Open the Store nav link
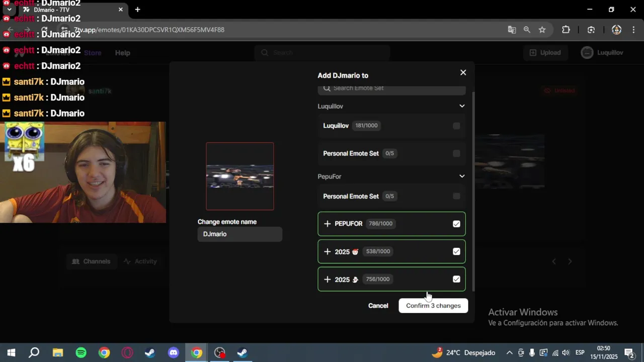 coord(93,53)
